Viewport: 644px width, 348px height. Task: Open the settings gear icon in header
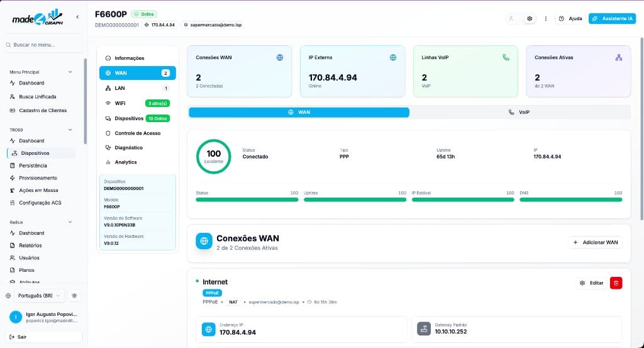(530, 18)
